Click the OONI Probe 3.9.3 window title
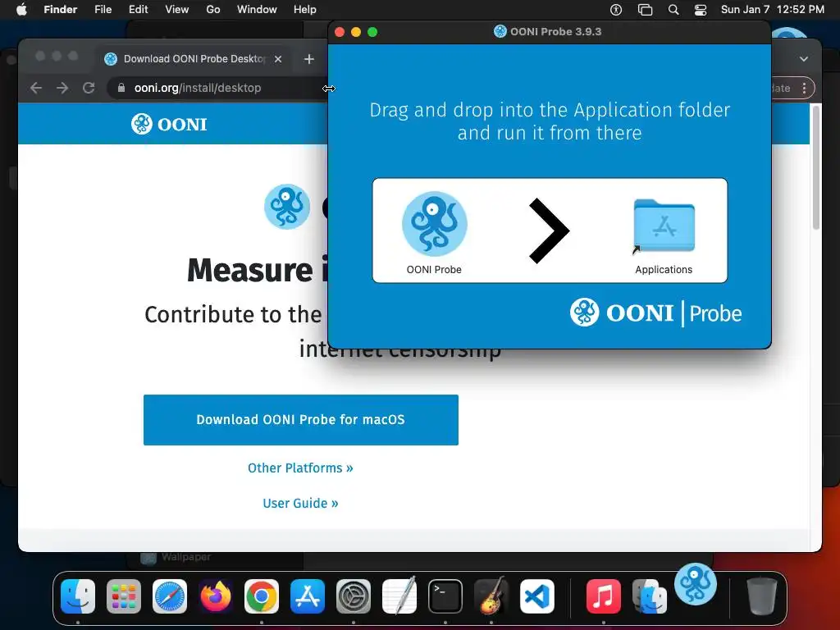The image size is (840, 630). pos(555,32)
